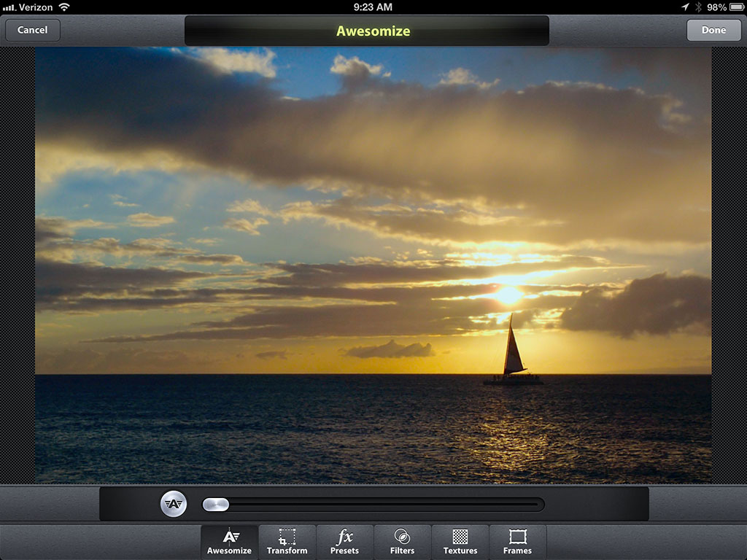Image resolution: width=747 pixels, height=560 pixels.
Task: Click the Awesomize intensity slider handle
Action: point(216,505)
